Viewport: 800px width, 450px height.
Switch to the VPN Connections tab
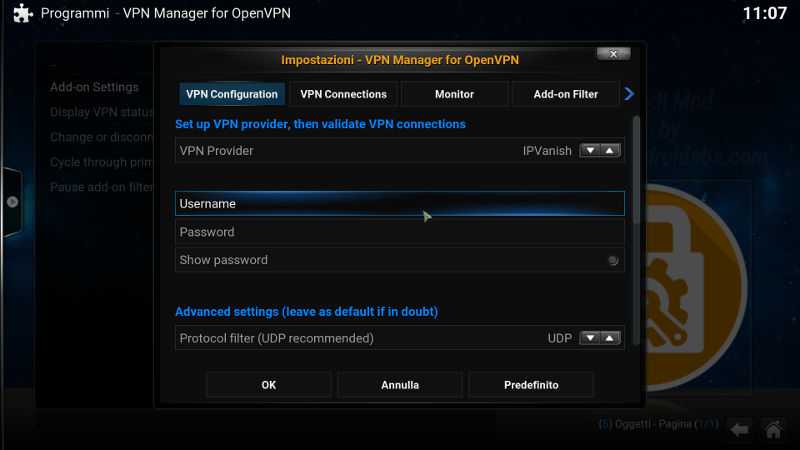tap(343, 94)
